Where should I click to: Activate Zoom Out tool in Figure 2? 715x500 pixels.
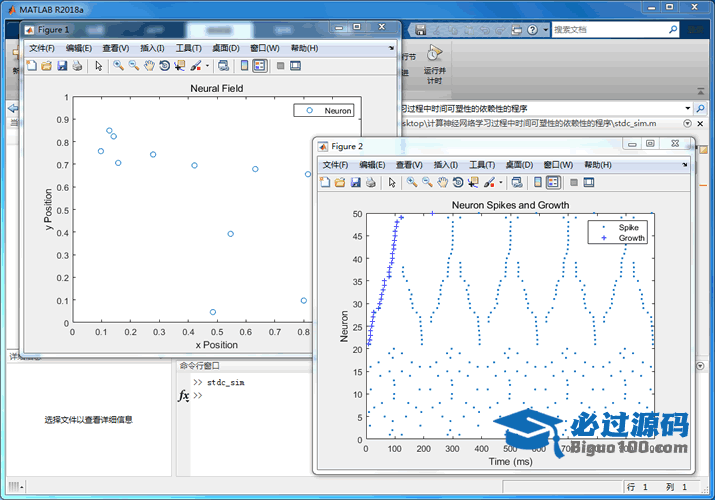pyautogui.click(x=427, y=182)
